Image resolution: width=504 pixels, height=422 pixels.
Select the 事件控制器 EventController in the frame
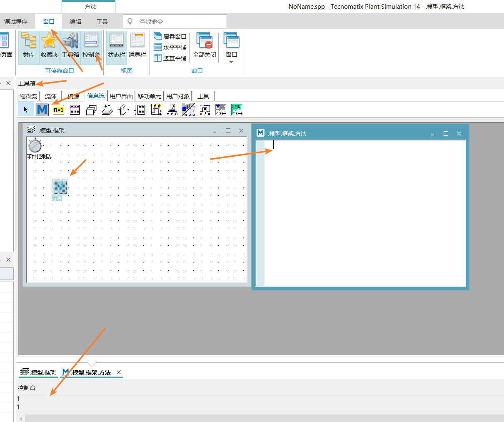(x=35, y=145)
